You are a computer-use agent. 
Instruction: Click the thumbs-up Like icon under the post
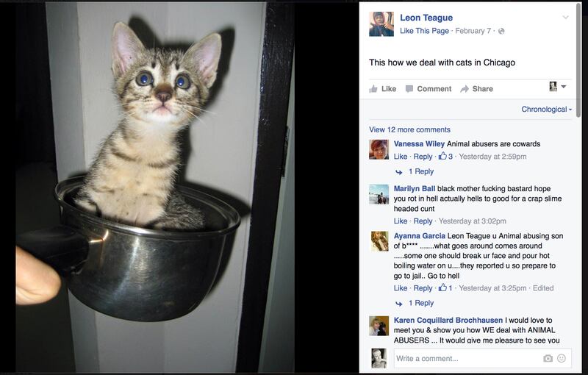pos(373,89)
